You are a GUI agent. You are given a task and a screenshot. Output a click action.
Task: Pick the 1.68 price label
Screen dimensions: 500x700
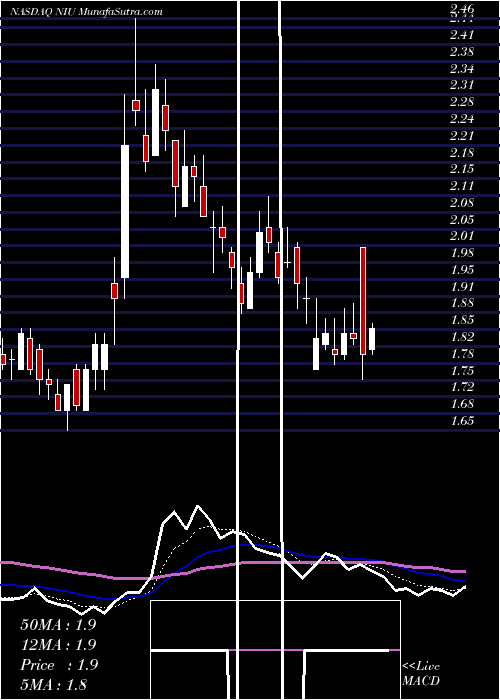click(461, 404)
